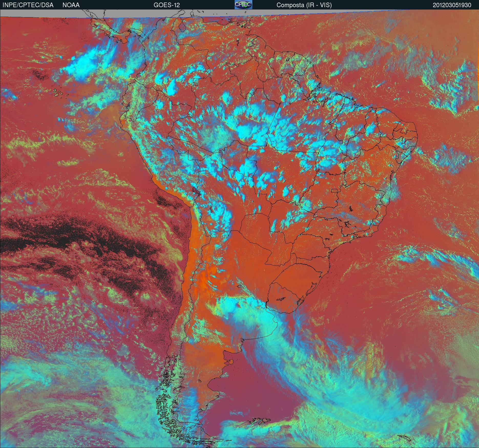Click the Composta (IR - VIS) title

pyautogui.click(x=304, y=5)
